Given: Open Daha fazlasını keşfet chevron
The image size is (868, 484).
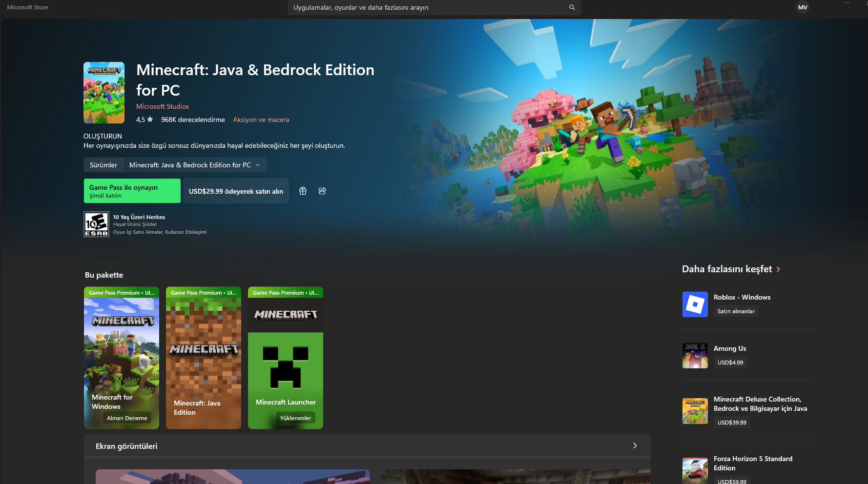Looking at the screenshot, I should [778, 269].
